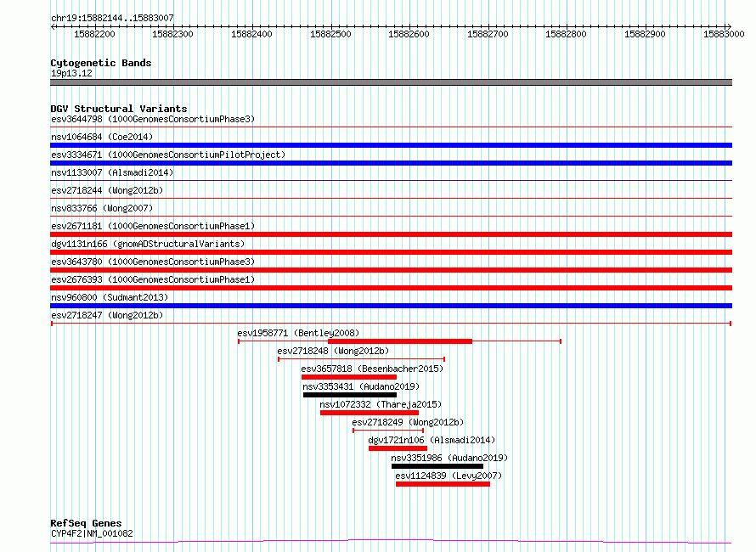Click esv2718247 (Wong2012b) label
Image resolution: width=756 pixels, height=552 pixels.
(107, 315)
